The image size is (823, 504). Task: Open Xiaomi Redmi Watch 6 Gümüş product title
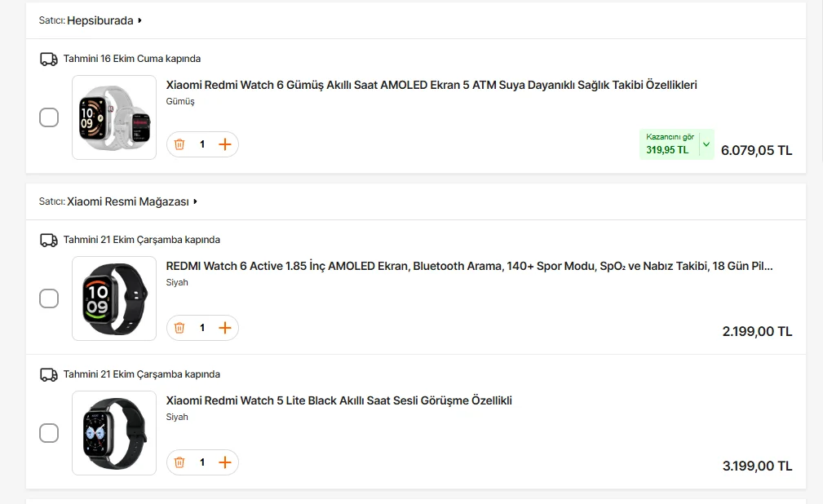431,85
